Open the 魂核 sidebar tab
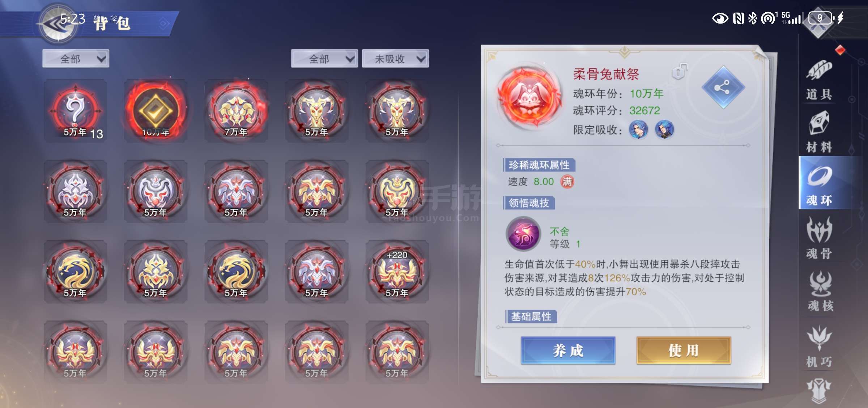868x408 pixels. point(820,291)
